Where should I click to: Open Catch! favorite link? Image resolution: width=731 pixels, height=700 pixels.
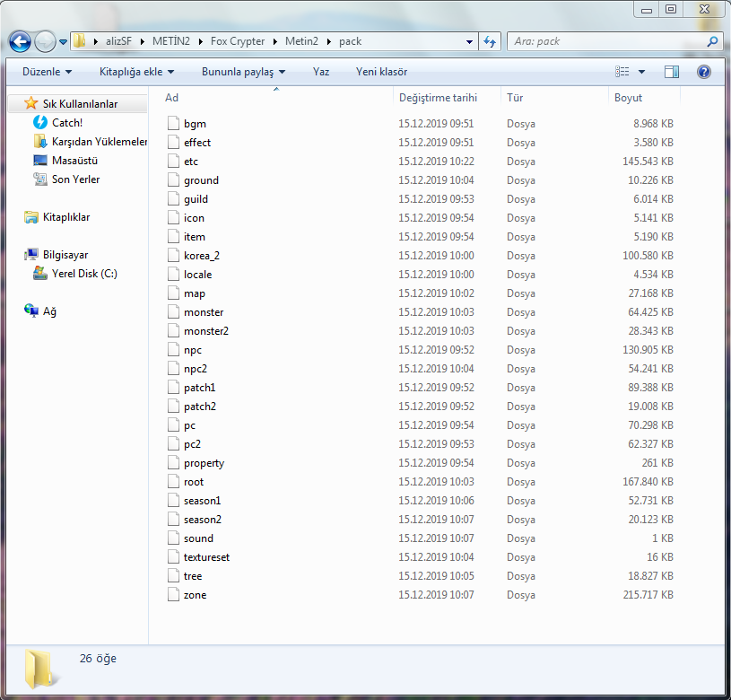coord(67,123)
